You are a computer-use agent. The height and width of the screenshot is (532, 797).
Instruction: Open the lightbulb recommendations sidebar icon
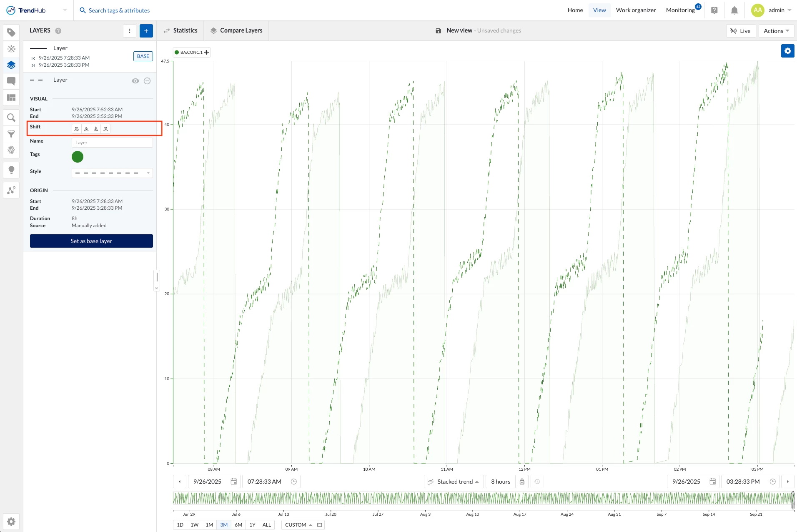pyautogui.click(x=11, y=170)
